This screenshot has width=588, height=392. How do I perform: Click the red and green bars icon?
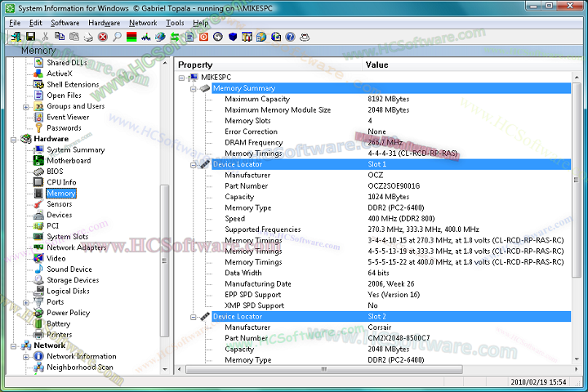click(131, 37)
